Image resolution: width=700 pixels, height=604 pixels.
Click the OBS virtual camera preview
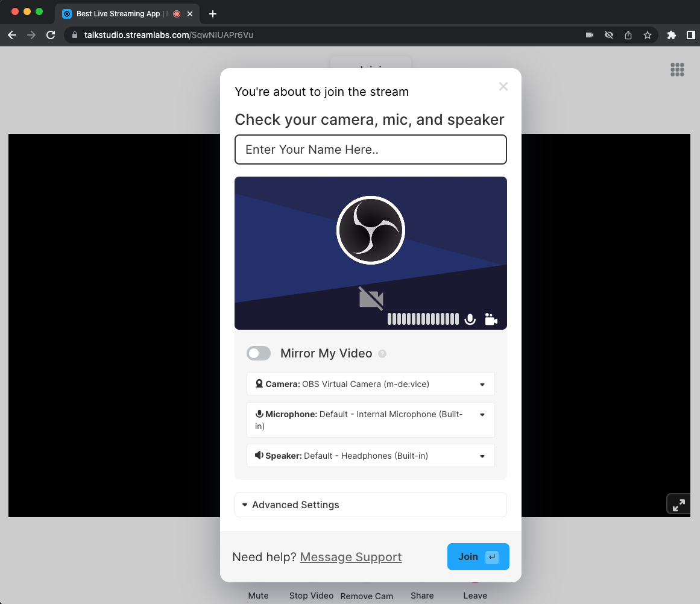point(371,253)
